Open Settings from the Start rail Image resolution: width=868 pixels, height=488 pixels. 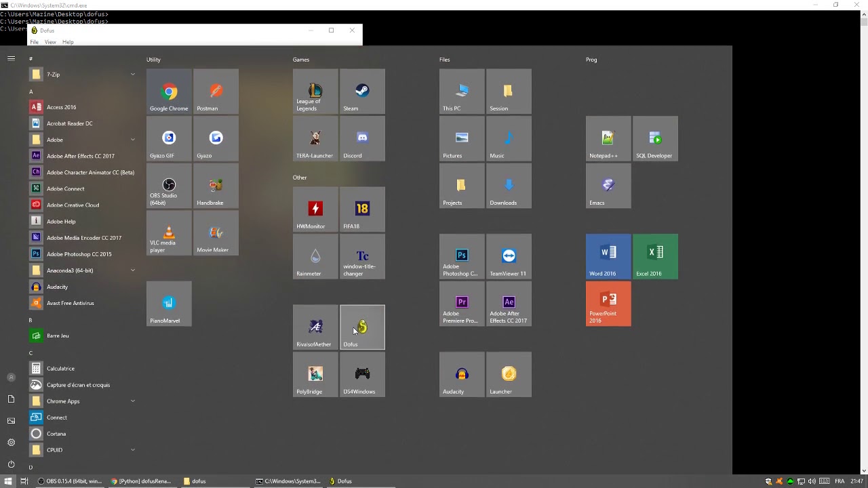[x=11, y=443]
